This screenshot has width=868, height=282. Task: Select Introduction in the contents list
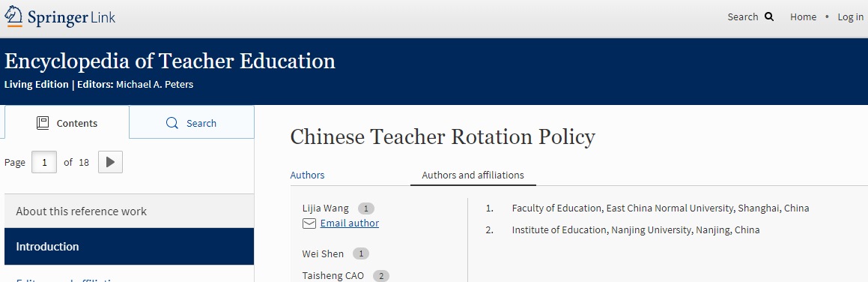point(129,247)
